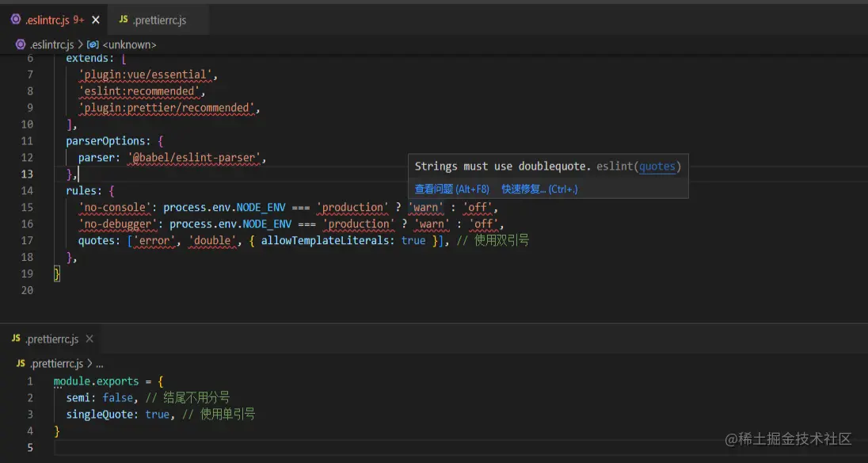
Task: Expand the ellipsis breadcrumb in the lower pane
Action: (99, 364)
